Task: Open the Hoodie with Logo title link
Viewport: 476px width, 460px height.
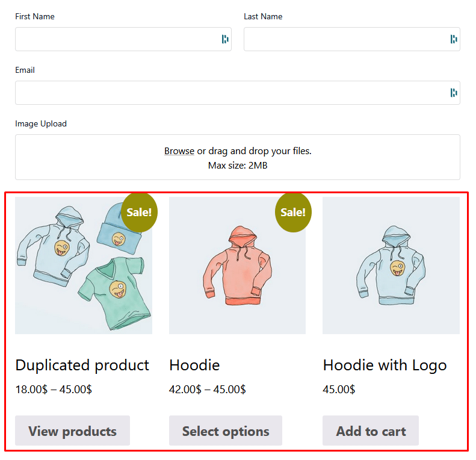Action: pyautogui.click(x=385, y=365)
